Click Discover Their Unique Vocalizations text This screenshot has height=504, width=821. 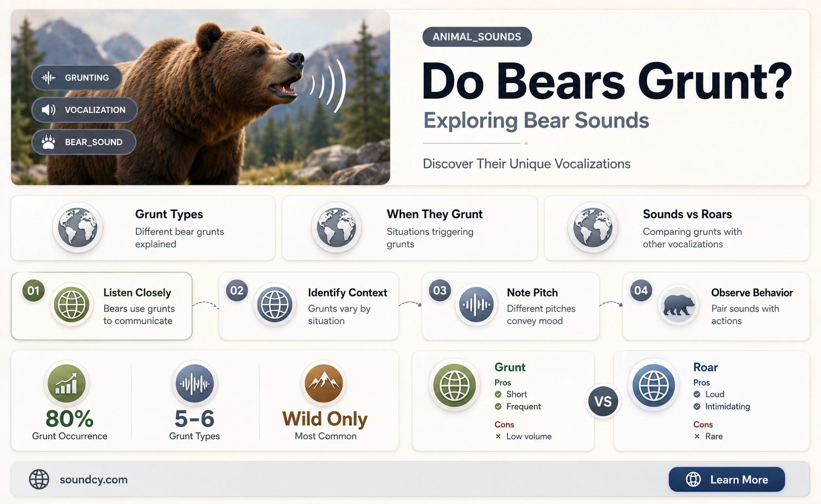[x=526, y=164]
